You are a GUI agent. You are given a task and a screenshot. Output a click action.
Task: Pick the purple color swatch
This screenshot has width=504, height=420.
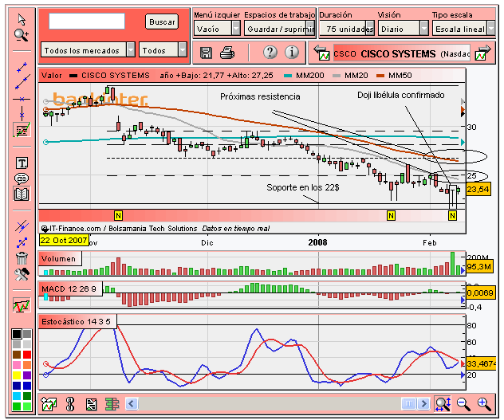point(27,375)
